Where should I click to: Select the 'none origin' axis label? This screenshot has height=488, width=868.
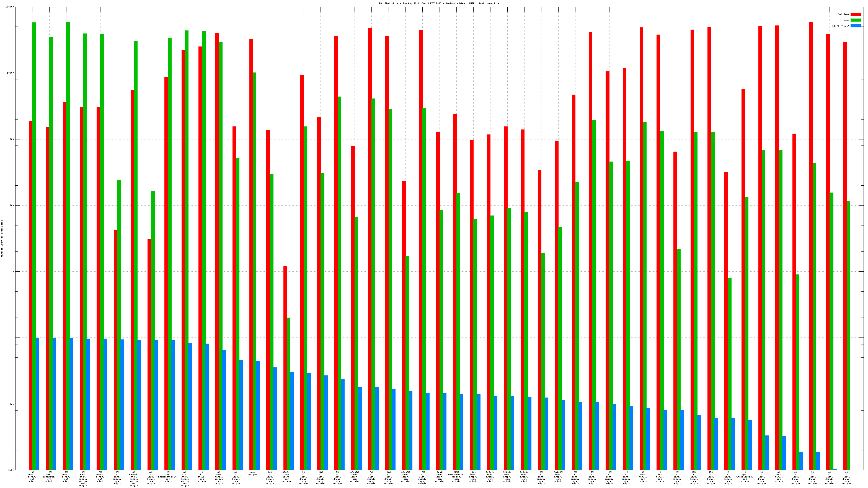click(x=252, y=474)
